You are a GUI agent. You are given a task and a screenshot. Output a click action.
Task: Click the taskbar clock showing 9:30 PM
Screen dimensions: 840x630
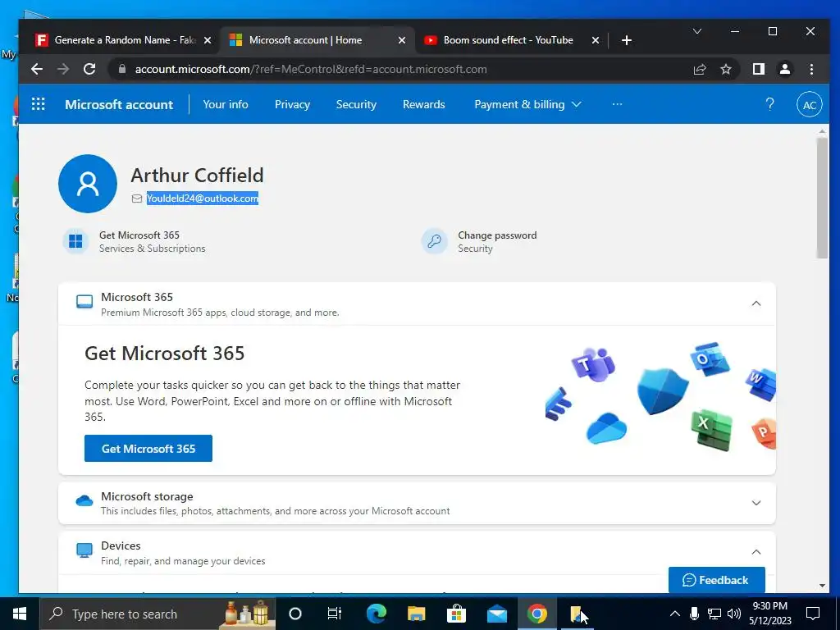(x=769, y=614)
